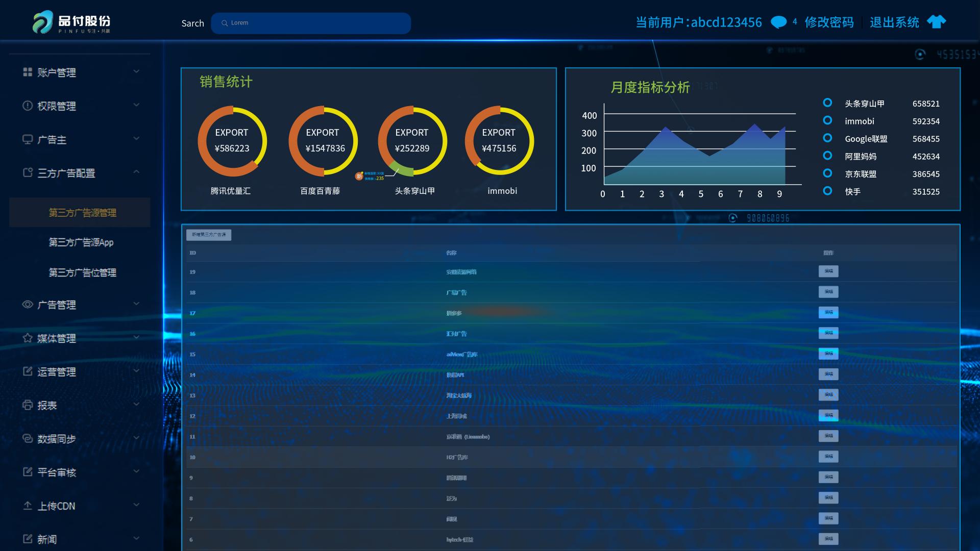The width and height of the screenshot is (980, 551).
Task: Toggle the 头条穿山甲 legend marker
Action: click(x=827, y=103)
